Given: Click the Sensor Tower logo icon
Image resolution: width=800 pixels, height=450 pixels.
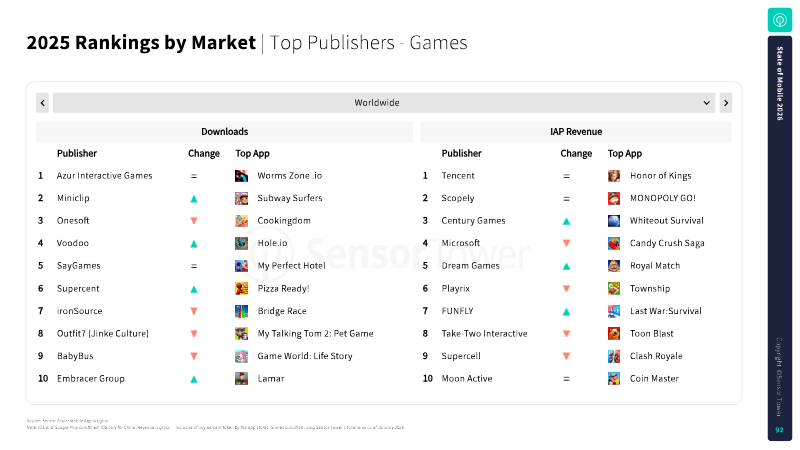Looking at the screenshot, I should coord(779,19).
